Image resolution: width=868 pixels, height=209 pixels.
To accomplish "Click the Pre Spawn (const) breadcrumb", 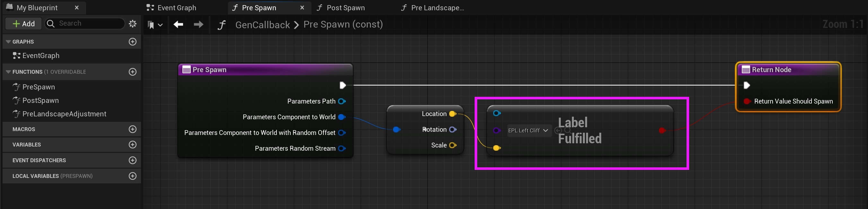I will point(343,25).
